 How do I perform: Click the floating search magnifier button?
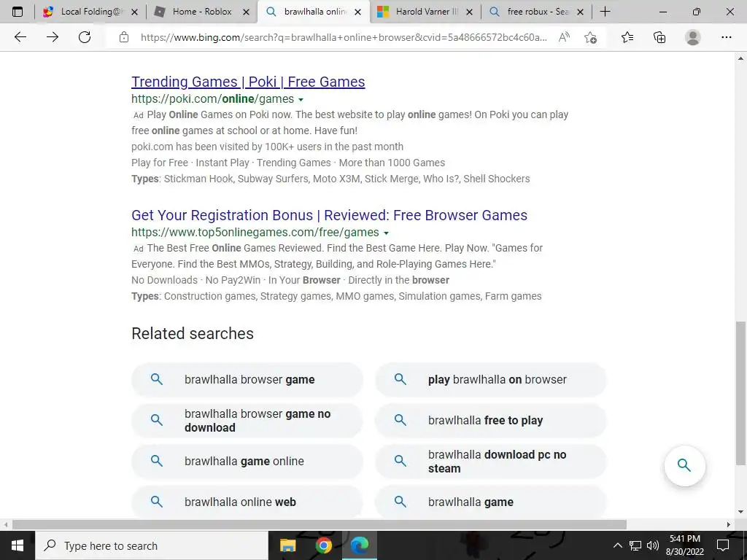click(x=684, y=465)
